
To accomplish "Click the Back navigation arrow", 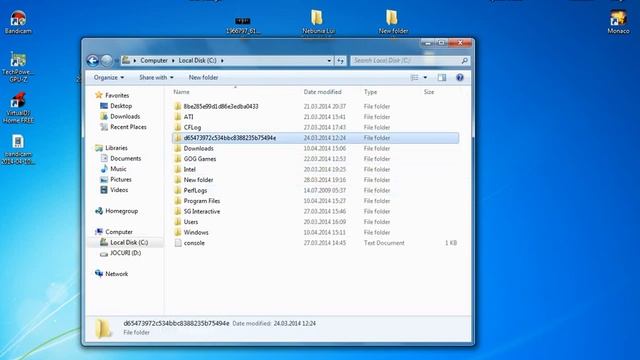I will (93, 61).
